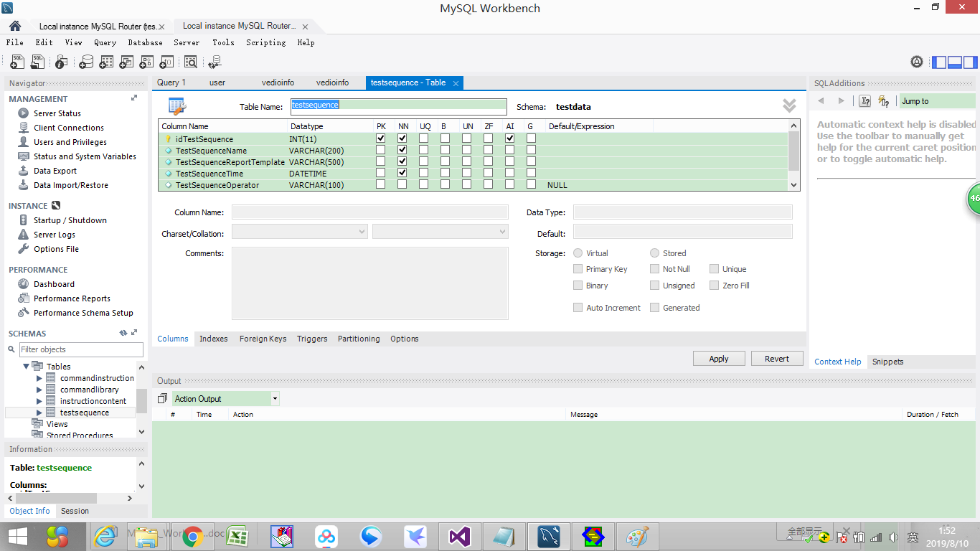This screenshot has height=551, width=980.
Task: Expand the commandinstruction table node
Action: pyautogui.click(x=39, y=378)
